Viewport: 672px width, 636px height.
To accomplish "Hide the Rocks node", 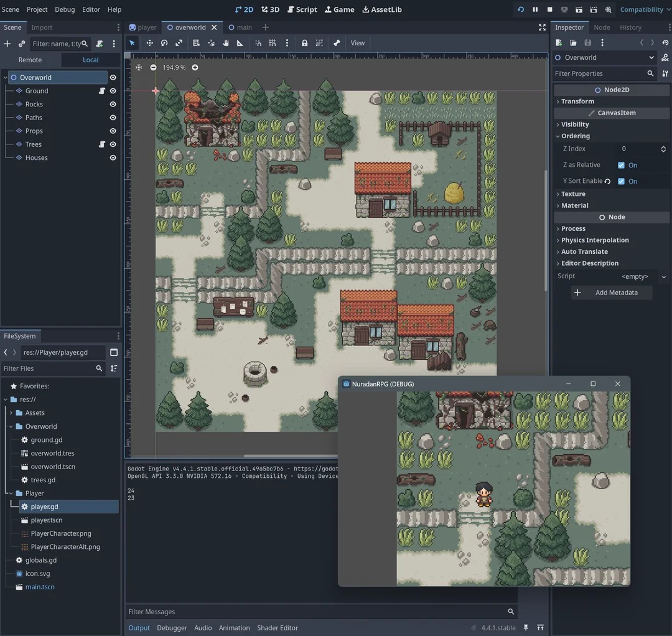I will pyautogui.click(x=113, y=104).
